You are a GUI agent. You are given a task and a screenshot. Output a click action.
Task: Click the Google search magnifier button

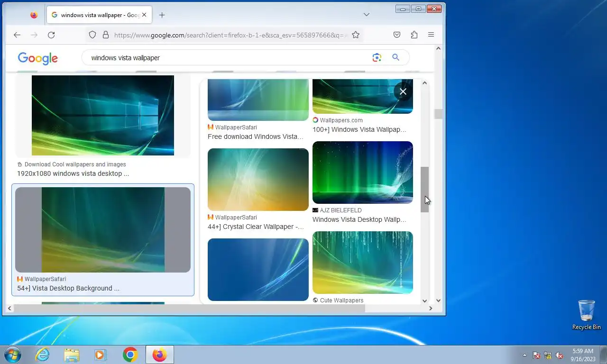395,57
